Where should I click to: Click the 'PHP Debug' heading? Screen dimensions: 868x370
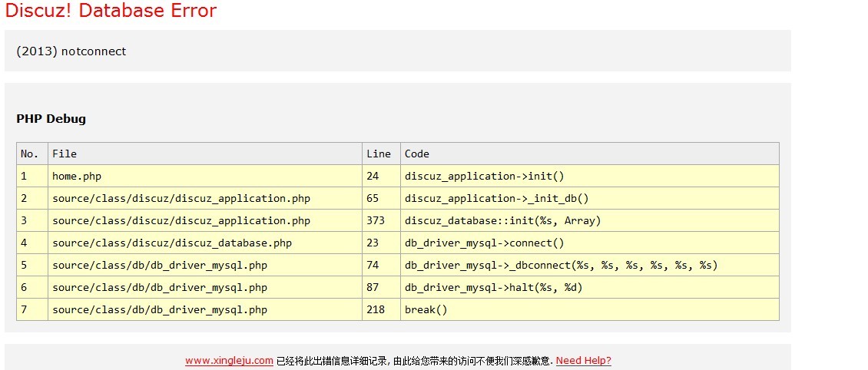[51, 119]
